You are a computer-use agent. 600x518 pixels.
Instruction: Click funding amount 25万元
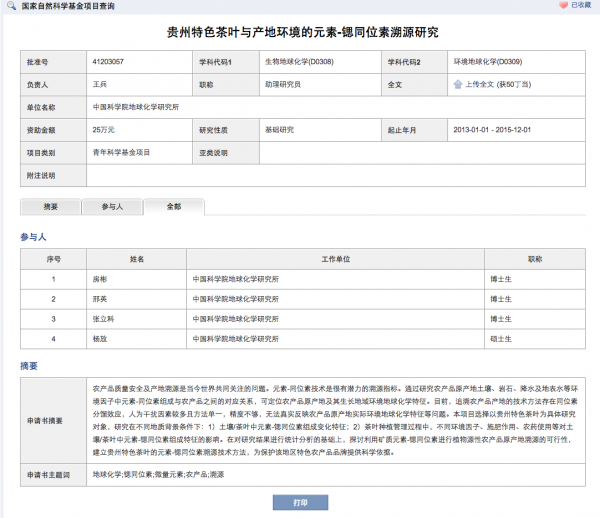click(x=103, y=130)
